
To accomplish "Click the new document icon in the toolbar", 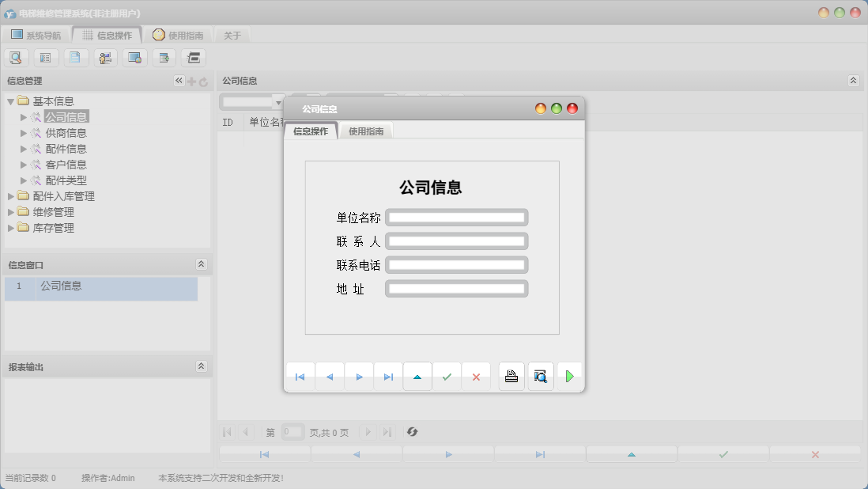I will 76,57.
